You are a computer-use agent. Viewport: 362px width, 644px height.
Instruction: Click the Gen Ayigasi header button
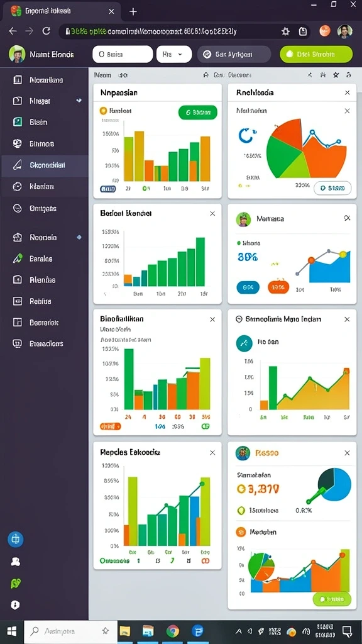[234, 54]
